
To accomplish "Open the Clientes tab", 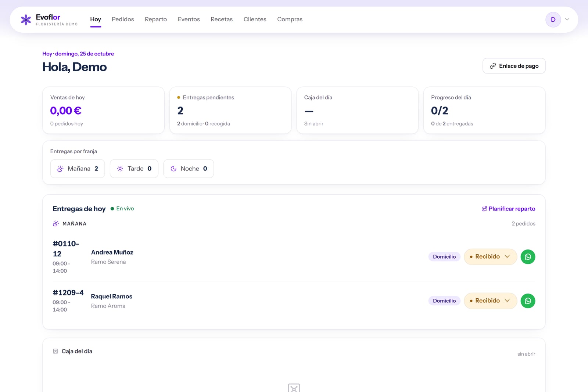I will tap(255, 19).
